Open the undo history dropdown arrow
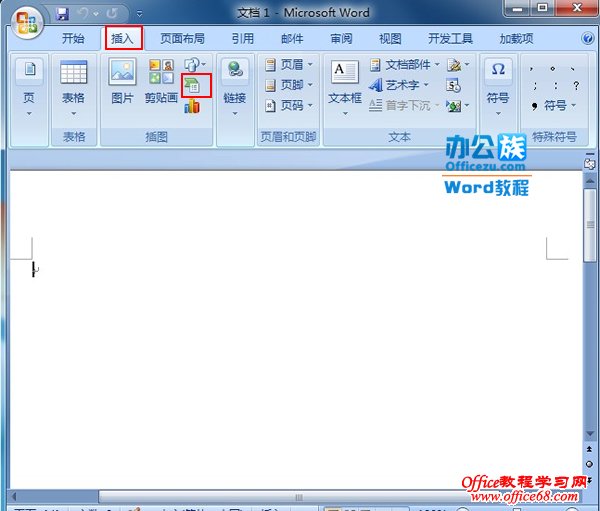This screenshot has width=600, height=511. 96,14
